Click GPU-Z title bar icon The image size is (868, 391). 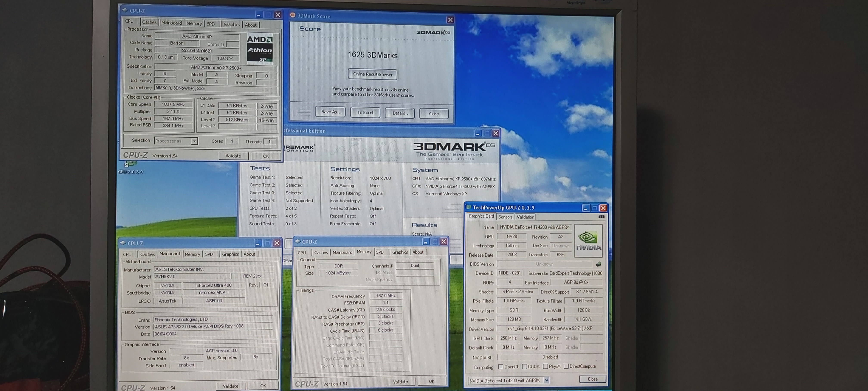pyautogui.click(x=468, y=207)
